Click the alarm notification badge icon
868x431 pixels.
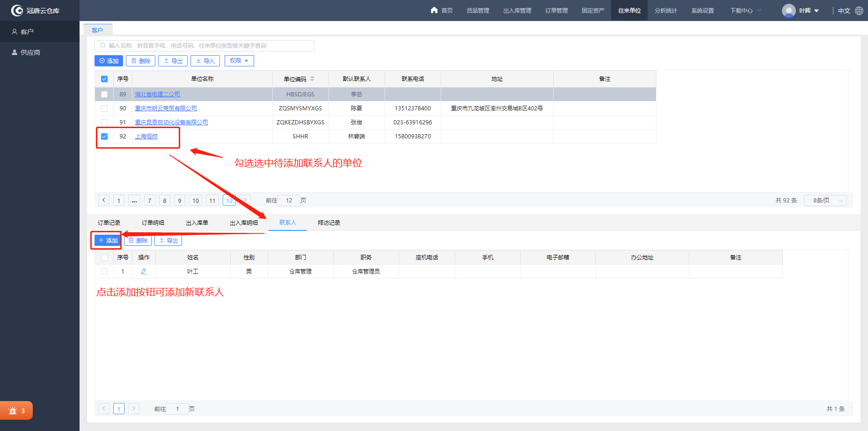pos(13,411)
